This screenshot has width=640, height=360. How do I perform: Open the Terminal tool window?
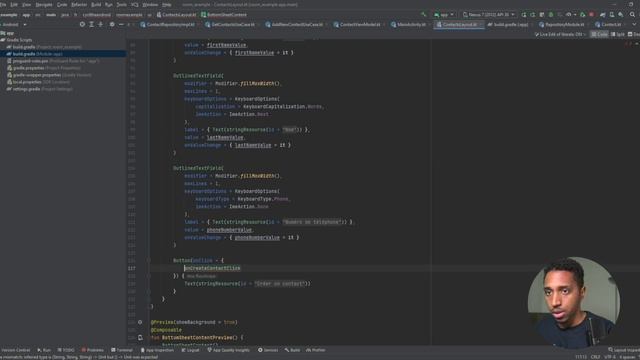pyautogui.click(x=122, y=350)
